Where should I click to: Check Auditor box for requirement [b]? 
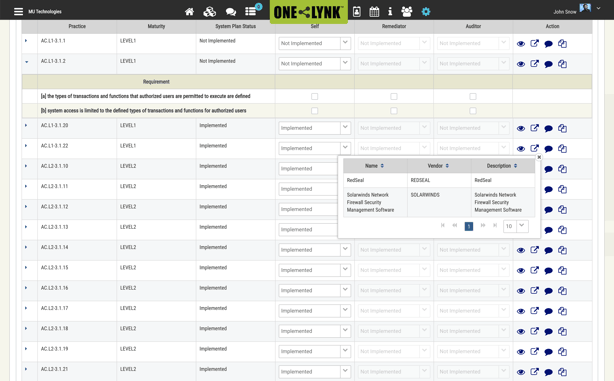473,111
